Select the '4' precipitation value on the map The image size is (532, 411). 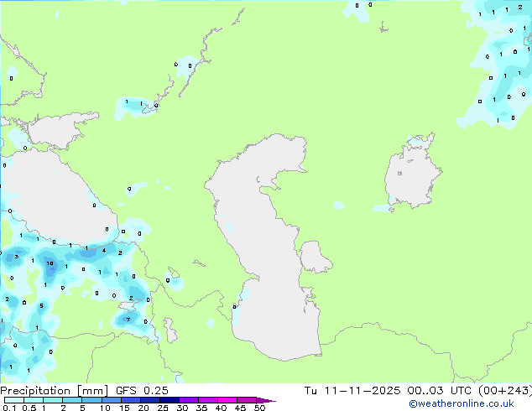[x=104, y=251]
